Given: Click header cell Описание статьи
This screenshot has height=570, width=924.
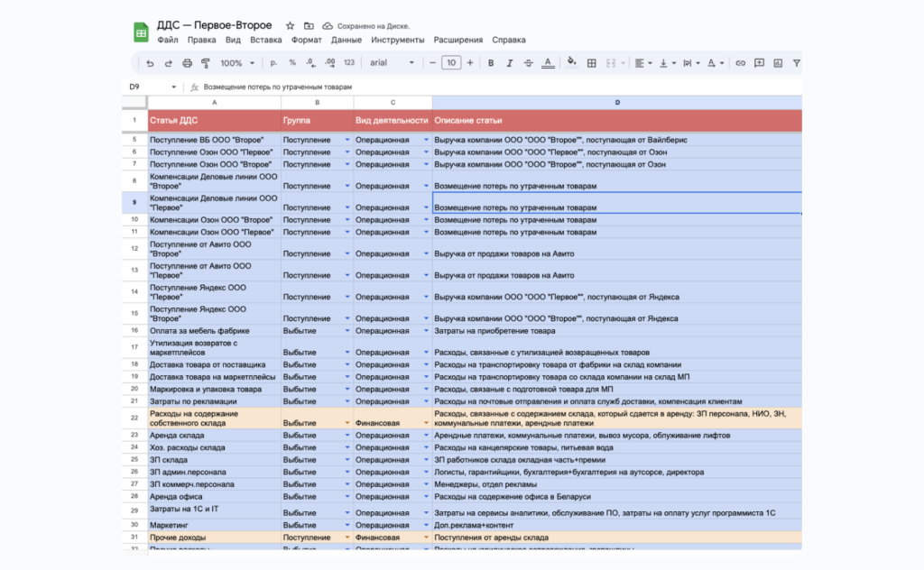Looking at the screenshot, I should coord(617,121).
